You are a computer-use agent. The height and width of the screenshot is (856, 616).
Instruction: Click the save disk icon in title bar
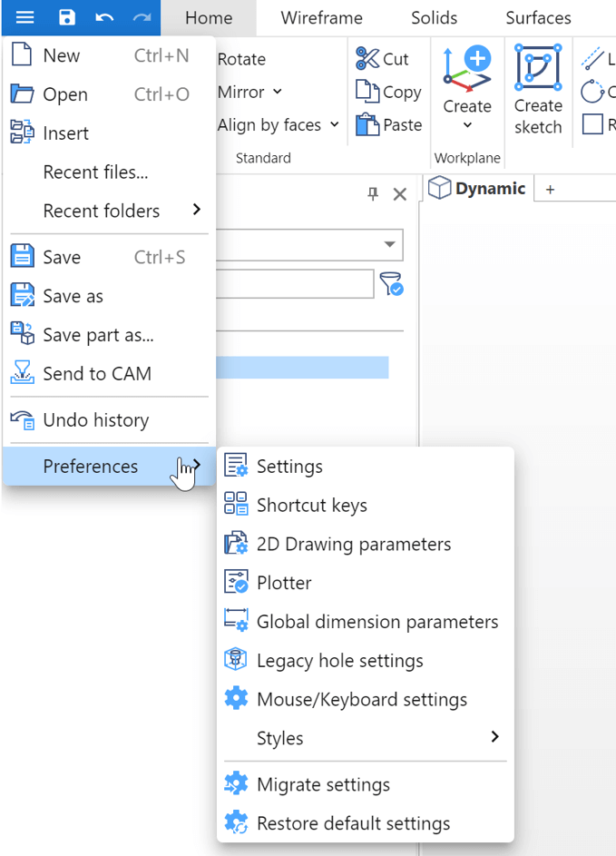(66, 17)
